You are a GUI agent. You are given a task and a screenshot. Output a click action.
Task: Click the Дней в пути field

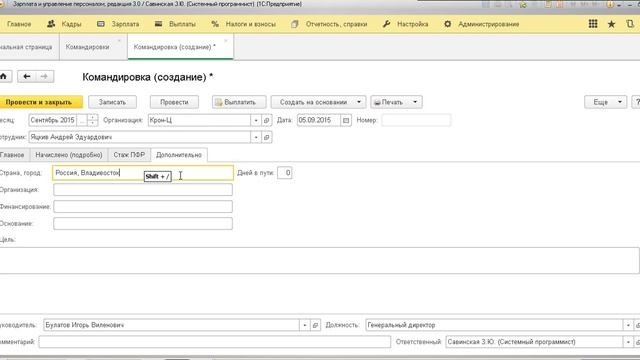click(284, 173)
